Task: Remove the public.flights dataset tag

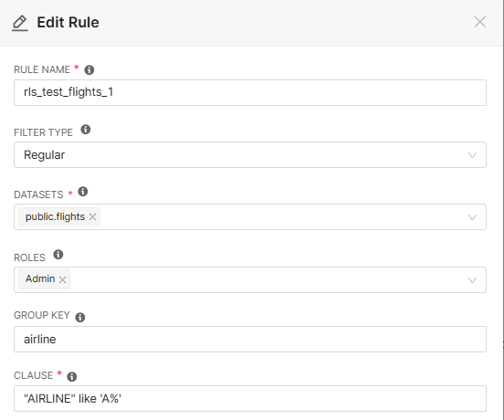Action: [92, 217]
